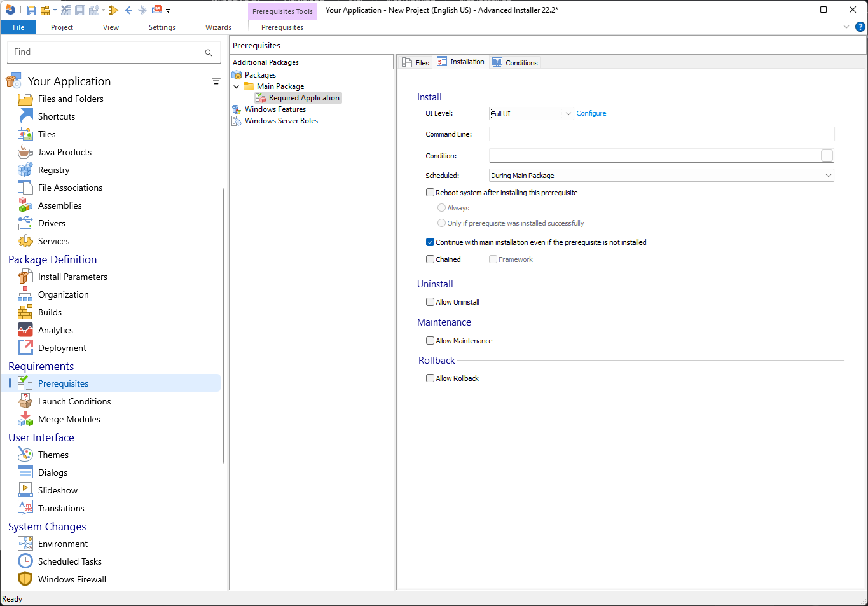Click the Run project arrow icon
Viewport: 868px width, 606px height.
(x=114, y=10)
